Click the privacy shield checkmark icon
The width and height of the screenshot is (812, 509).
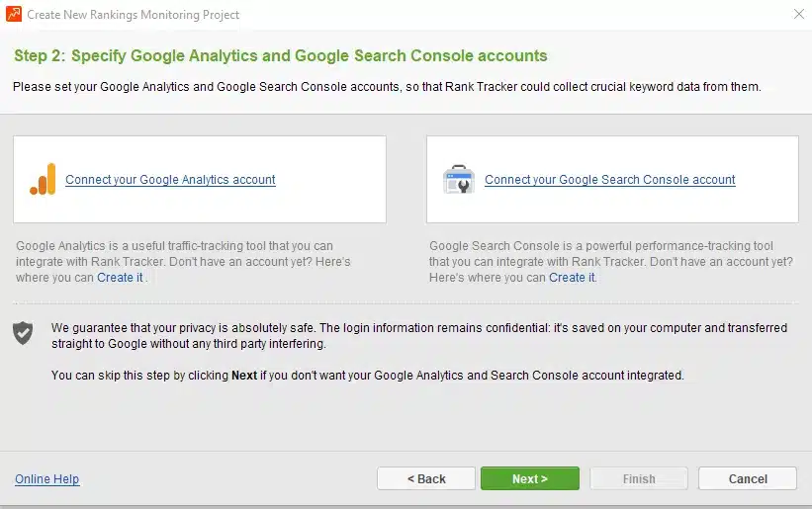click(23, 333)
